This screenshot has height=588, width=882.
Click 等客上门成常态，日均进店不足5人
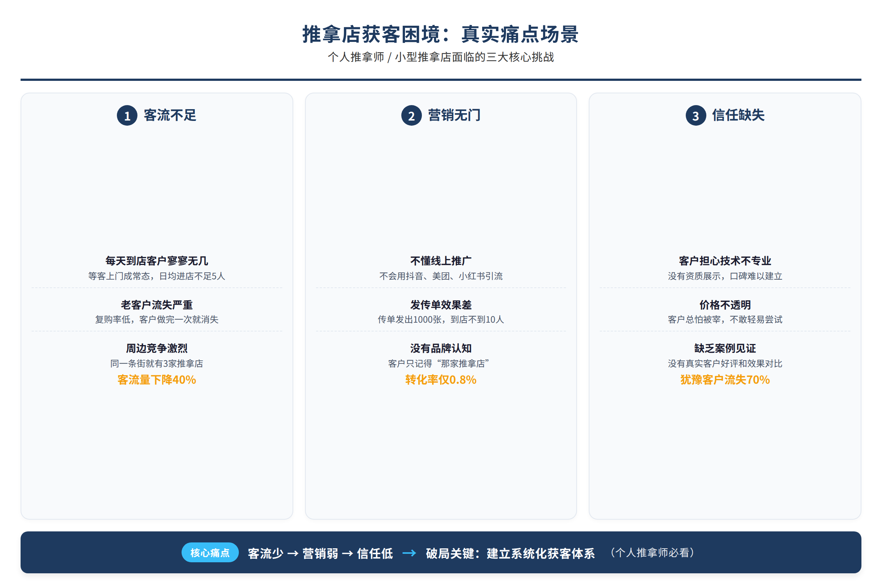point(157,276)
